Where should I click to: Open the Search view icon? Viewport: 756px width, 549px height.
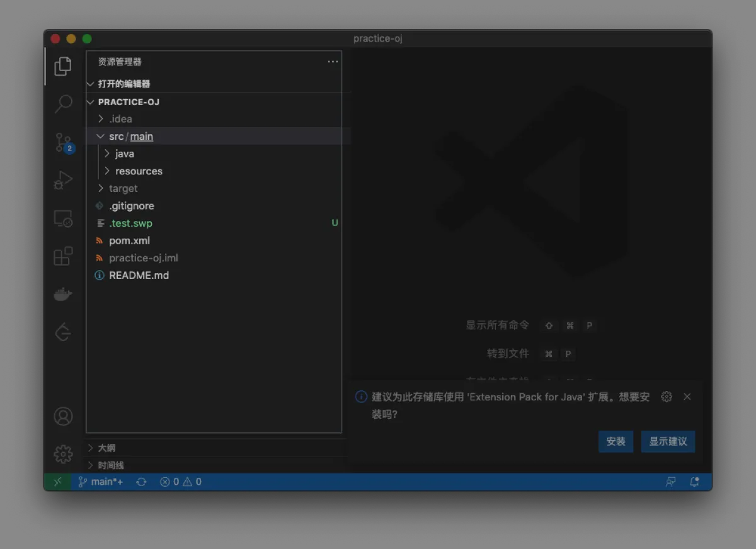pyautogui.click(x=63, y=104)
